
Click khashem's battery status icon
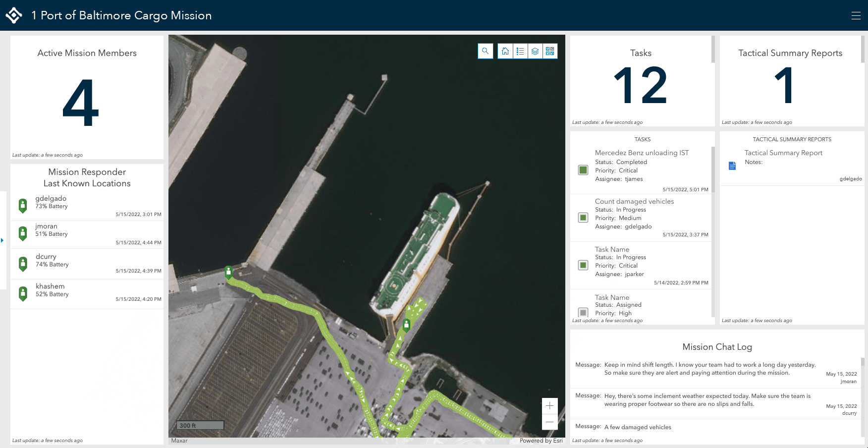(22, 293)
